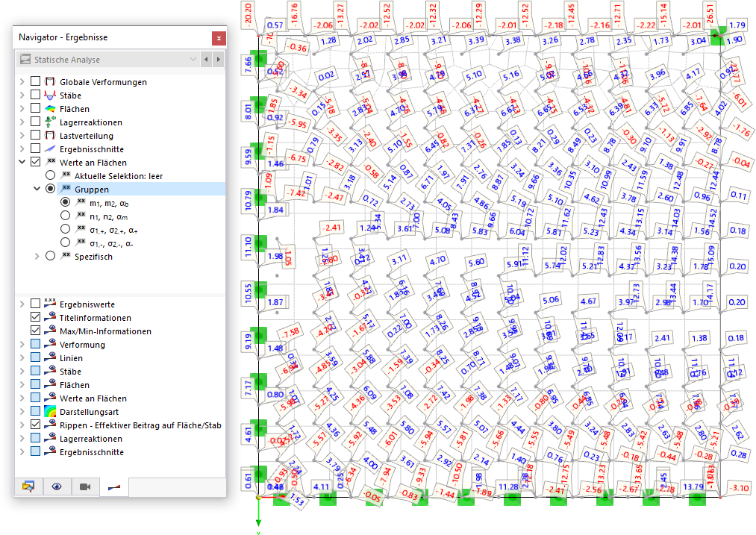Click the Lastverteilung icon

coord(50,136)
